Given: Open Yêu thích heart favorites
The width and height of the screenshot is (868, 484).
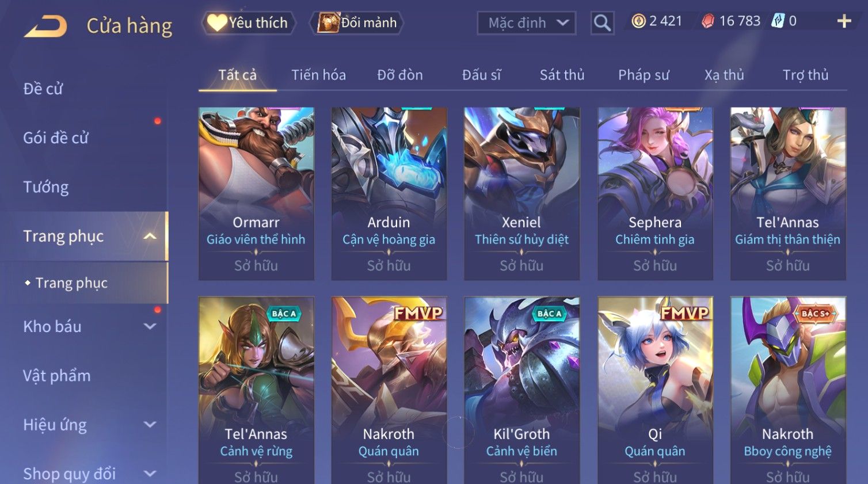Looking at the screenshot, I should point(248,23).
